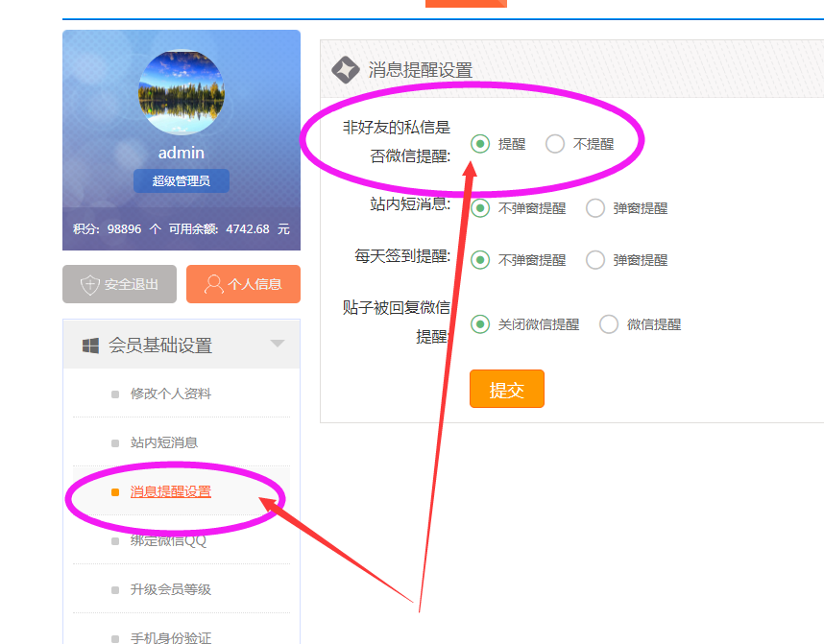This screenshot has height=644, width=824.
Task: Click the person icon on 个人信息
Action: coord(213,284)
